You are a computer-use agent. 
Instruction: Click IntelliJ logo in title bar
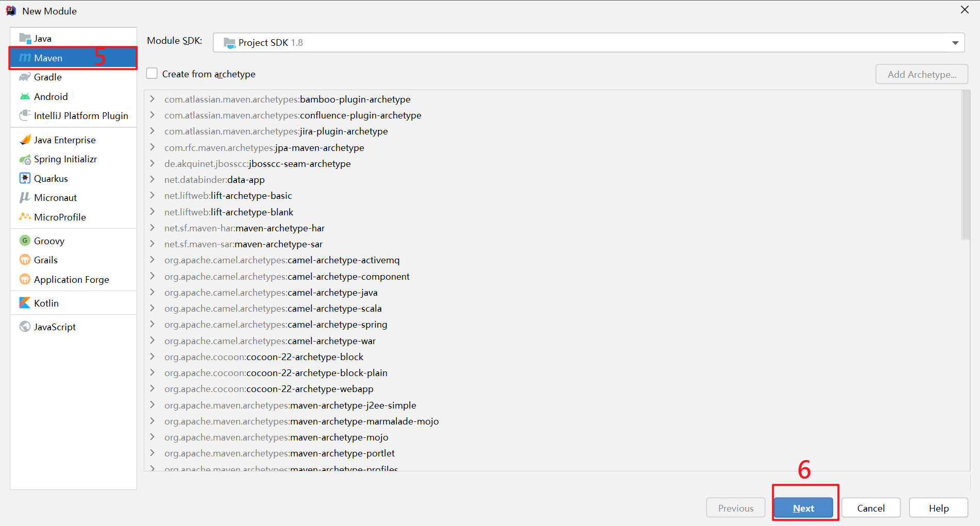click(x=11, y=11)
